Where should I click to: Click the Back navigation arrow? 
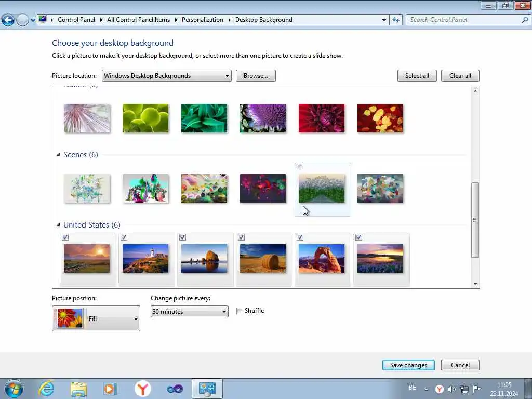click(x=8, y=20)
